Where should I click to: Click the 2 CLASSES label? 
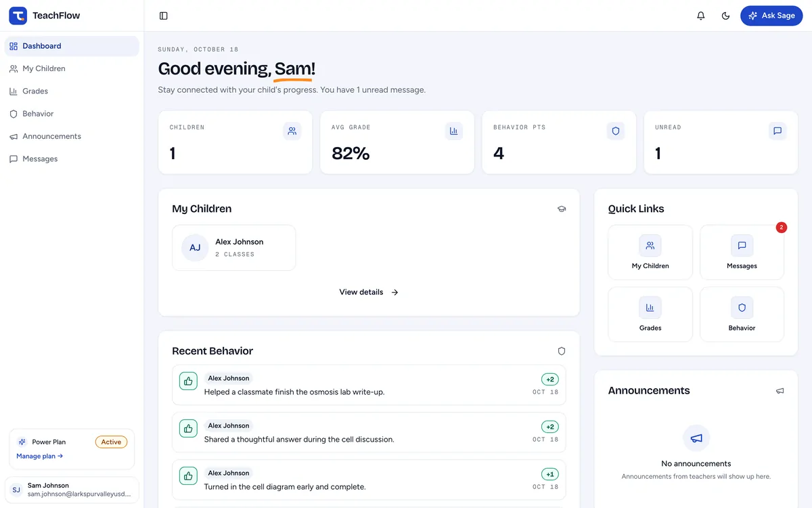point(235,255)
